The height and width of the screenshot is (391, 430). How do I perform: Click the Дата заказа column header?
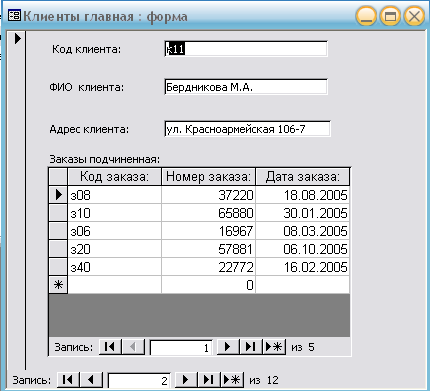303,177
